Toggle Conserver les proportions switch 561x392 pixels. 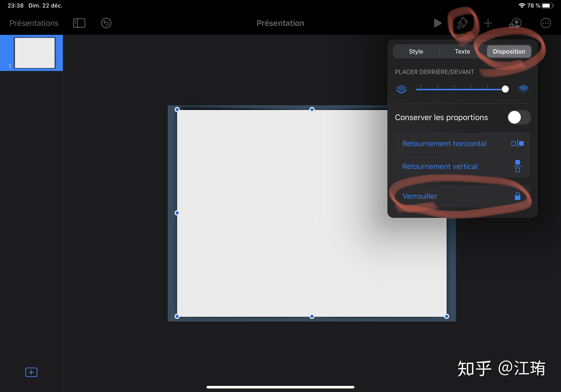[x=519, y=117]
